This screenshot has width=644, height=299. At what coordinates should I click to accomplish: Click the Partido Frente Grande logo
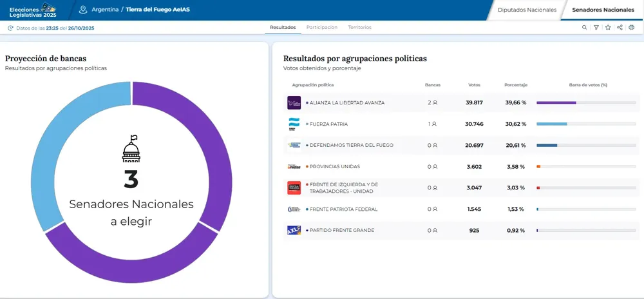(x=294, y=230)
